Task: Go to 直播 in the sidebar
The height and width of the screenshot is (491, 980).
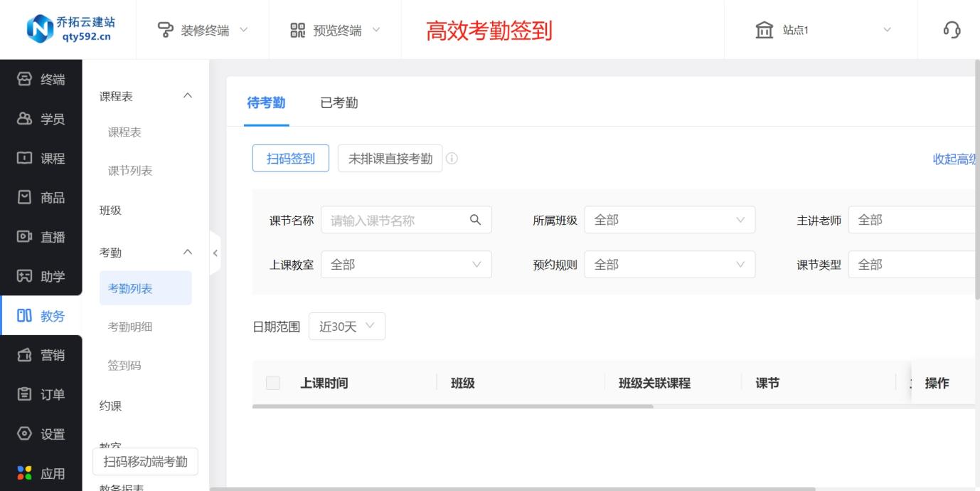Action: pos(41,237)
